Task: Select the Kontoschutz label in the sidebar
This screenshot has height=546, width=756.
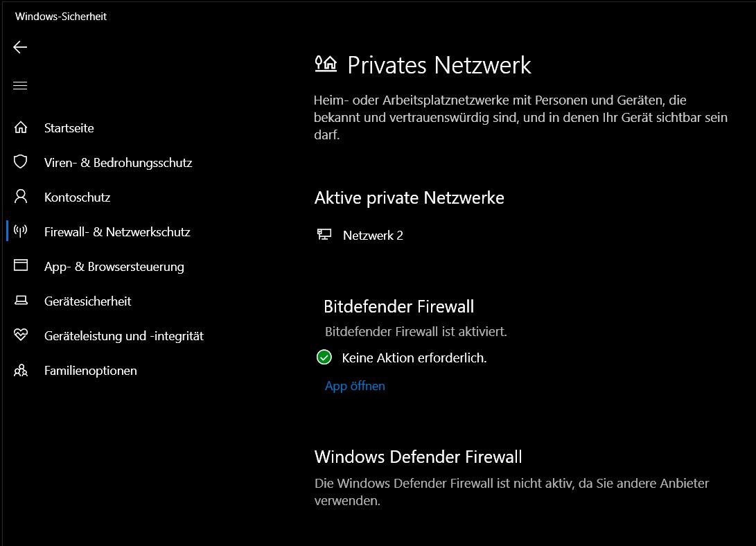Action: [x=77, y=197]
